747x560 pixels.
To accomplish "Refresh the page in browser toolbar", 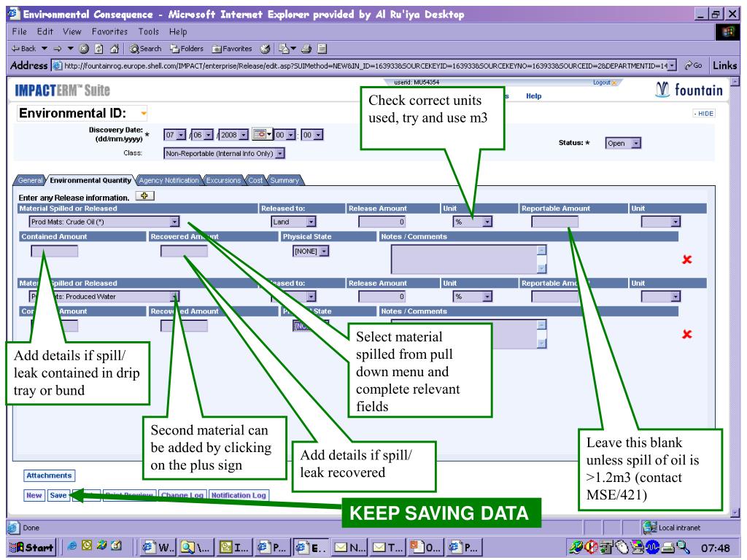I will (x=99, y=49).
